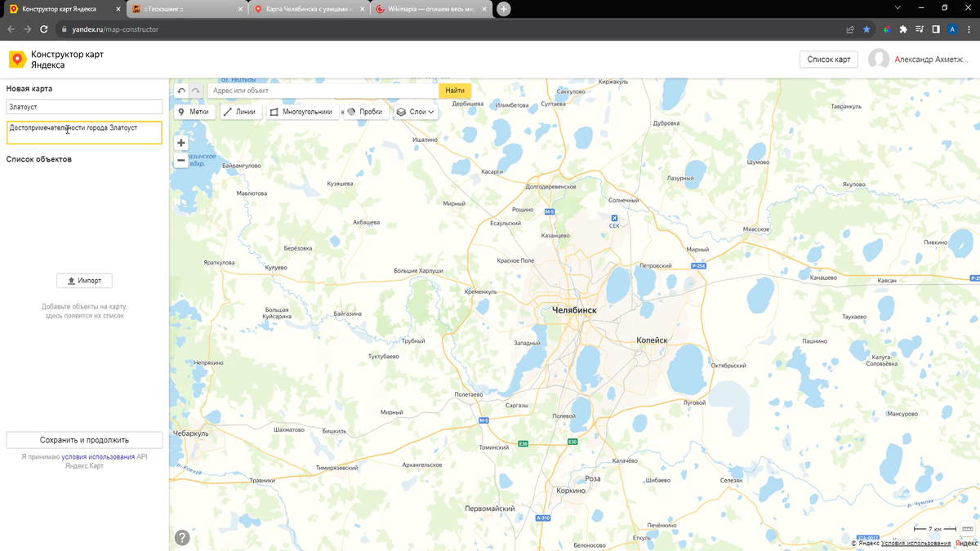Click the map title field Златоуст

pos(84,107)
